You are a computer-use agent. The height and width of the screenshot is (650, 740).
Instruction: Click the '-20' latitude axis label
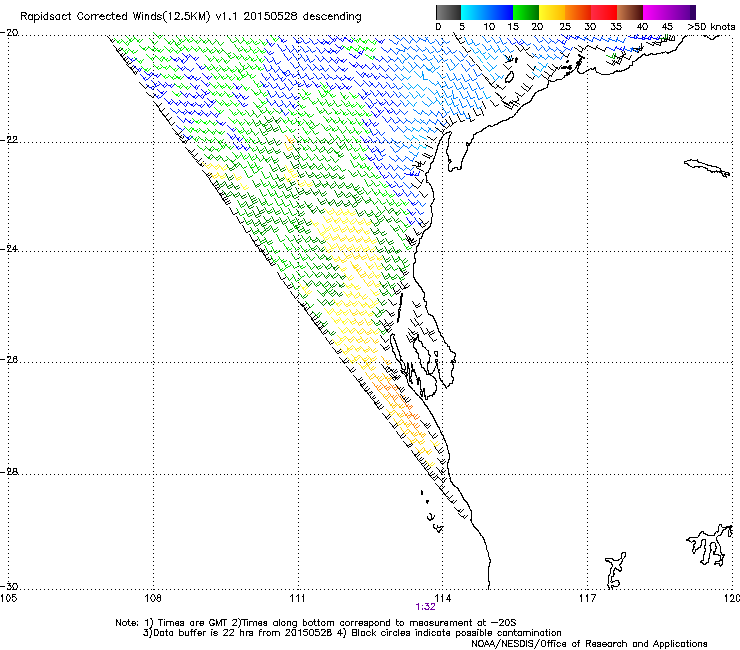point(9,33)
